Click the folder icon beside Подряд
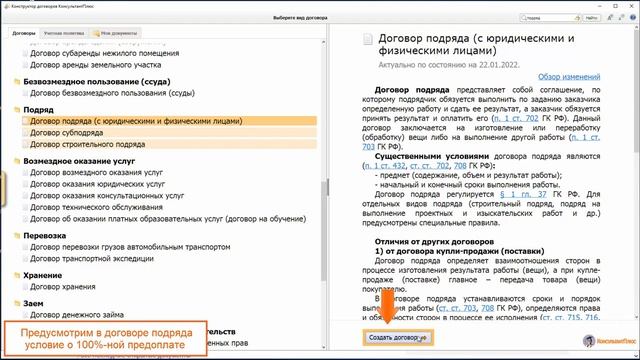Viewport: 640px width, 360px height. (x=17, y=110)
